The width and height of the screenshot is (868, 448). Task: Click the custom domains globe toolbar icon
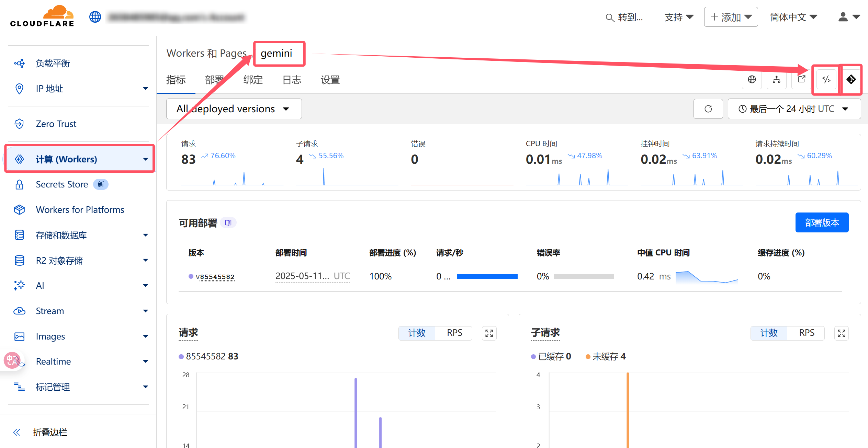coord(752,80)
